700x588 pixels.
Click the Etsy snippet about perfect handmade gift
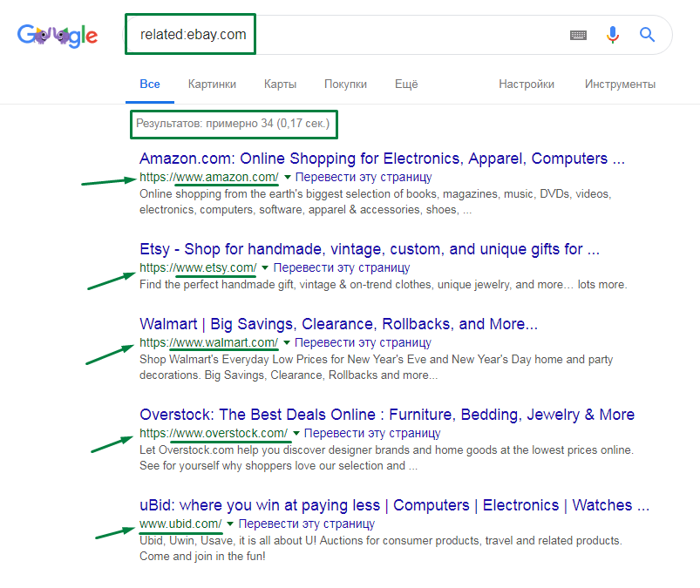[x=383, y=285]
